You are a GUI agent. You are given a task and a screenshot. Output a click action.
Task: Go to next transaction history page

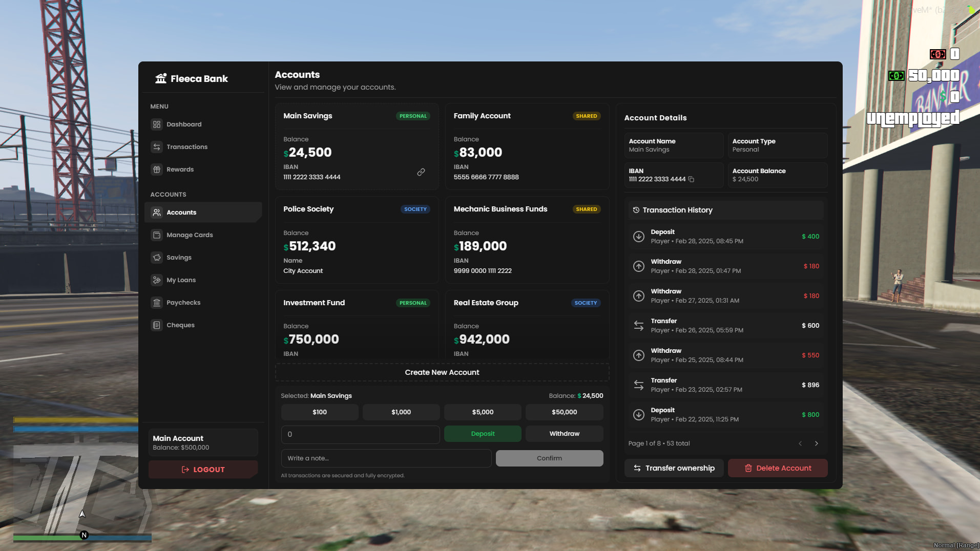coord(817,443)
